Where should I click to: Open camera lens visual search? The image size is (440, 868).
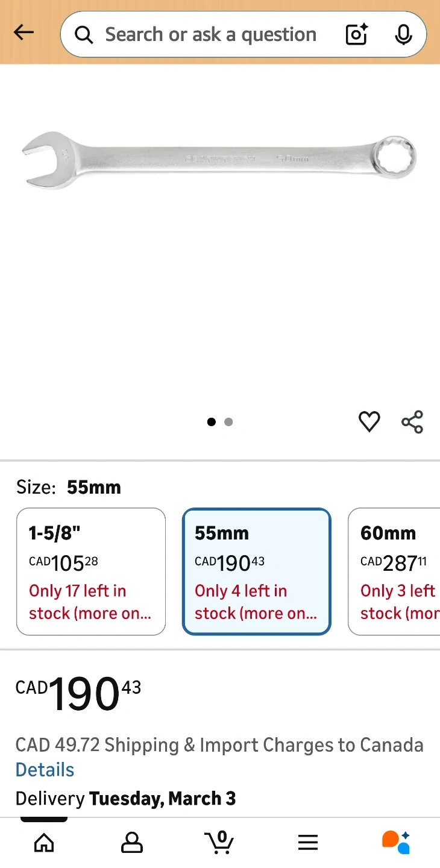point(357,35)
